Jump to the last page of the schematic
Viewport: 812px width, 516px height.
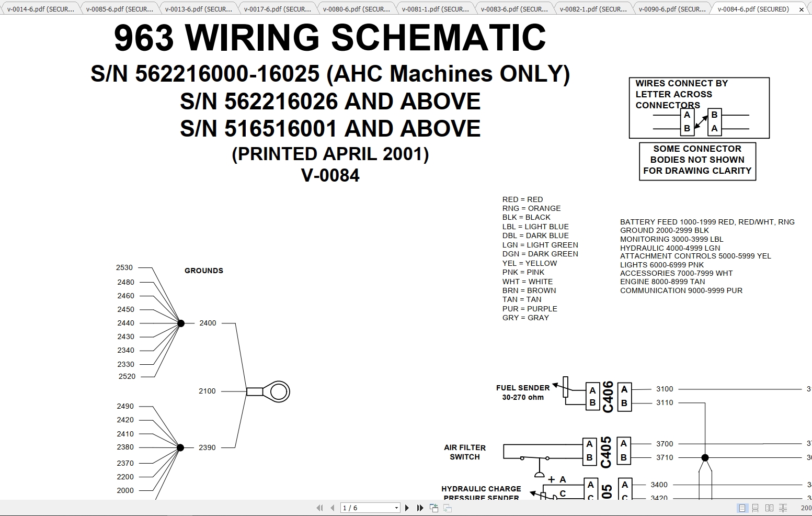419,508
